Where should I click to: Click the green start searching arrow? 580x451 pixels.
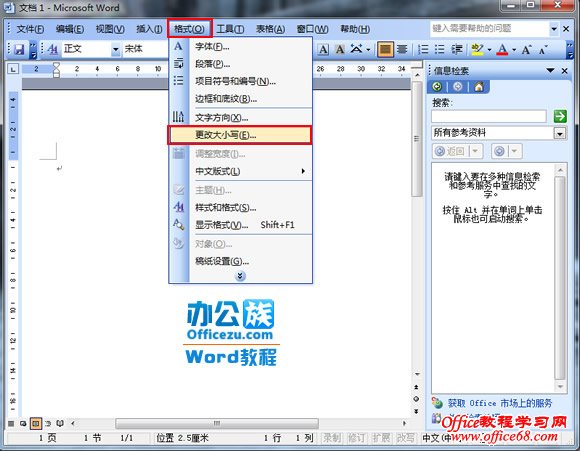[x=560, y=116]
